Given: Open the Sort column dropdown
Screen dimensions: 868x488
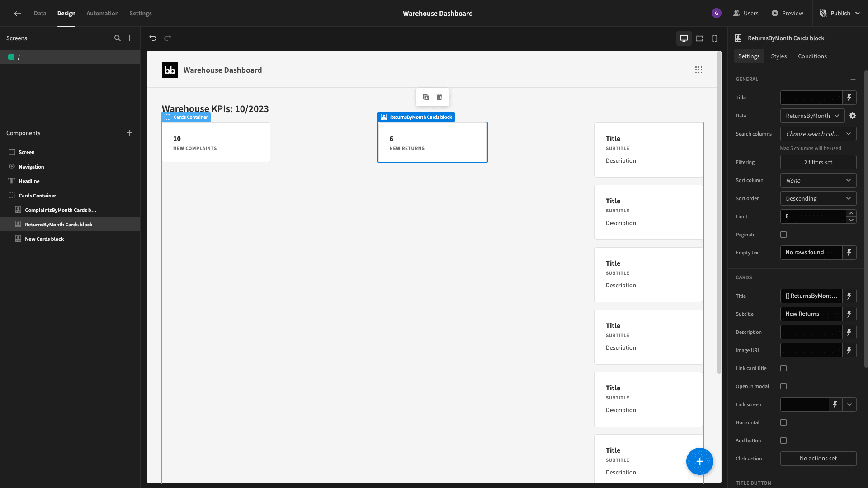Looking at the screenshot, I should coord(818,180).
